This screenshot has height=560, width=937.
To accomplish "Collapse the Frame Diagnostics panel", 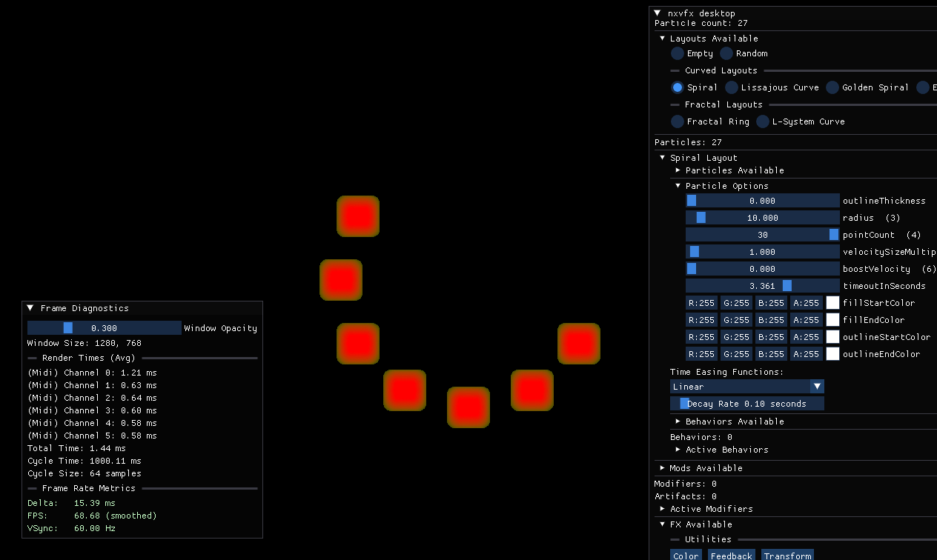I will (x=30, y=307).
